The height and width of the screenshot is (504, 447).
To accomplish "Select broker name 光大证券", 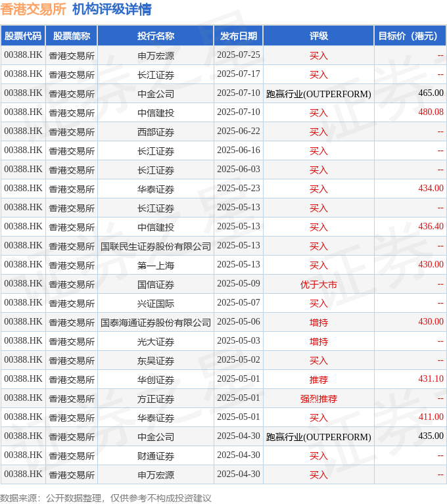I will point(156,341).
